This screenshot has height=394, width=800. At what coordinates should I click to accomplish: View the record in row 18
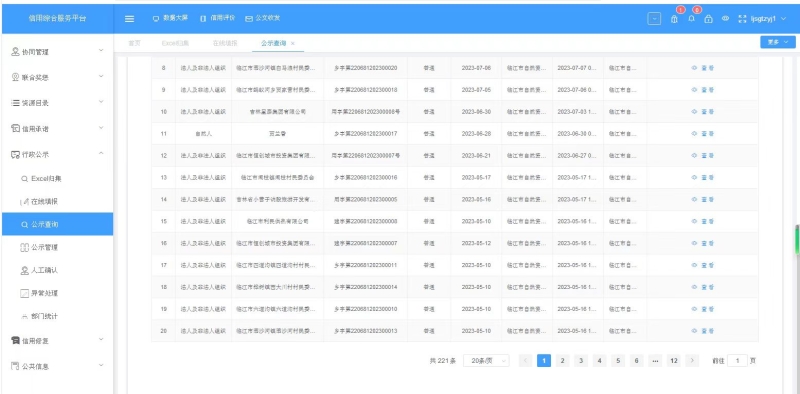703,287
